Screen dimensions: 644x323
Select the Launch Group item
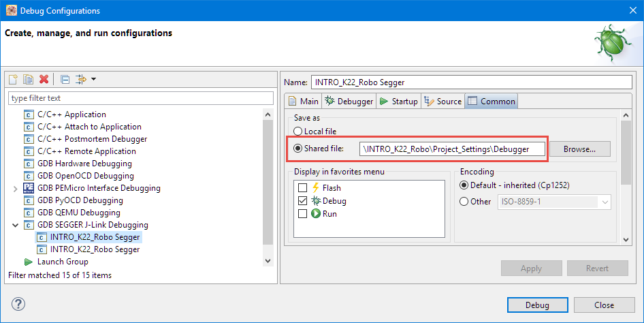coord(63,262)
